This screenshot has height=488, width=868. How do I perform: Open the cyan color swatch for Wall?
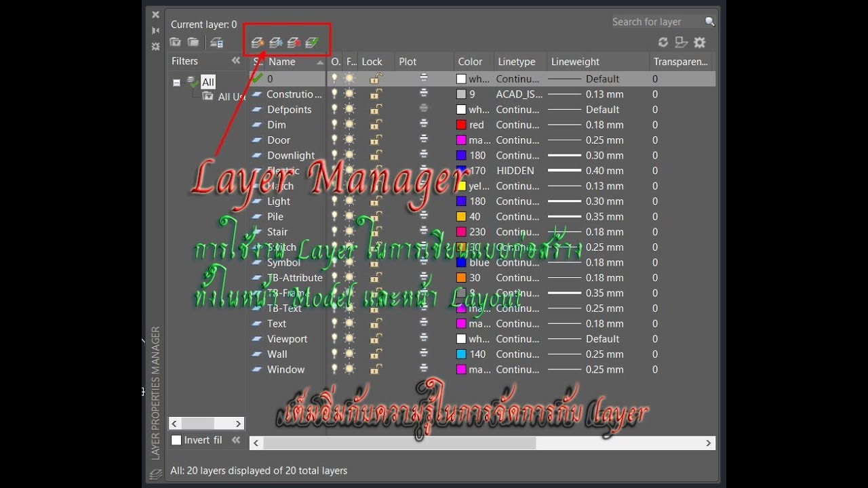pos(461,354)
